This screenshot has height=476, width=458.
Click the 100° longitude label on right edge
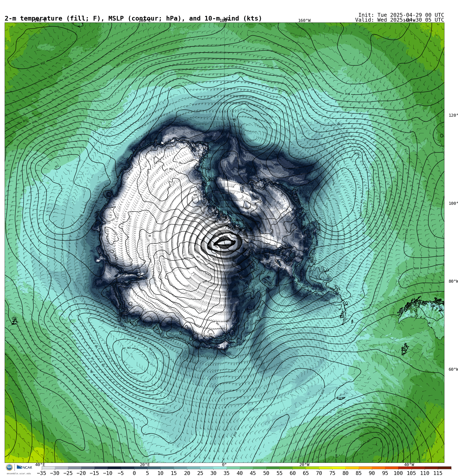(x=453, y=203)
